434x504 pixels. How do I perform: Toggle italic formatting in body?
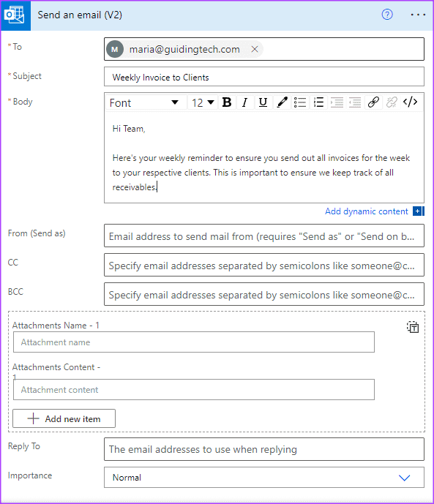pos(245,102)
